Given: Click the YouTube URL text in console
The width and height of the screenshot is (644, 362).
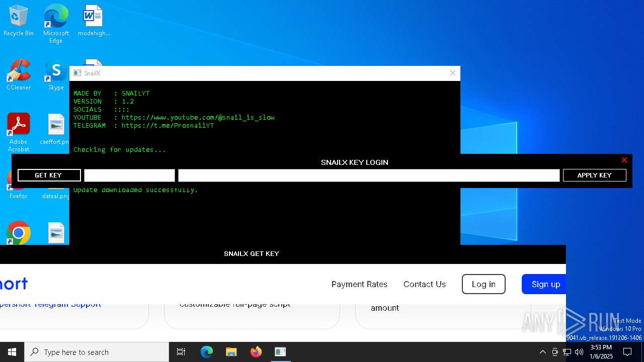Looking at the screenshot, I should click(198, 117).
